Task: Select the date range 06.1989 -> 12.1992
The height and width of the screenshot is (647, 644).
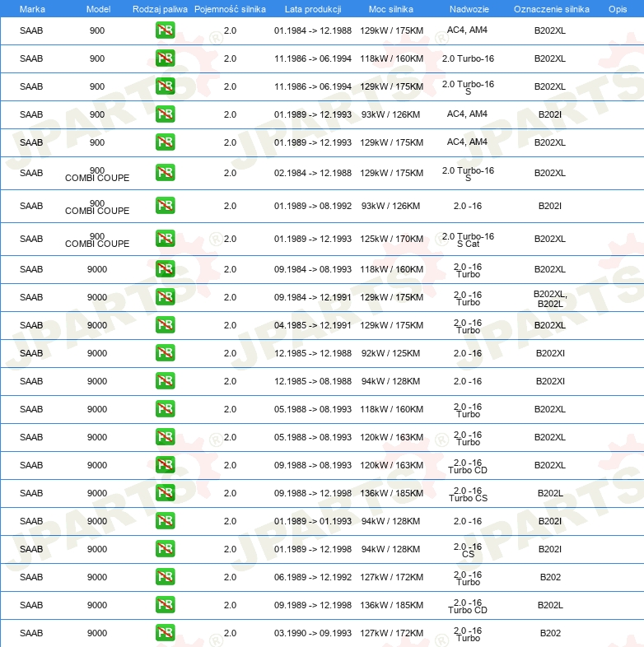Action: (313, 577)
